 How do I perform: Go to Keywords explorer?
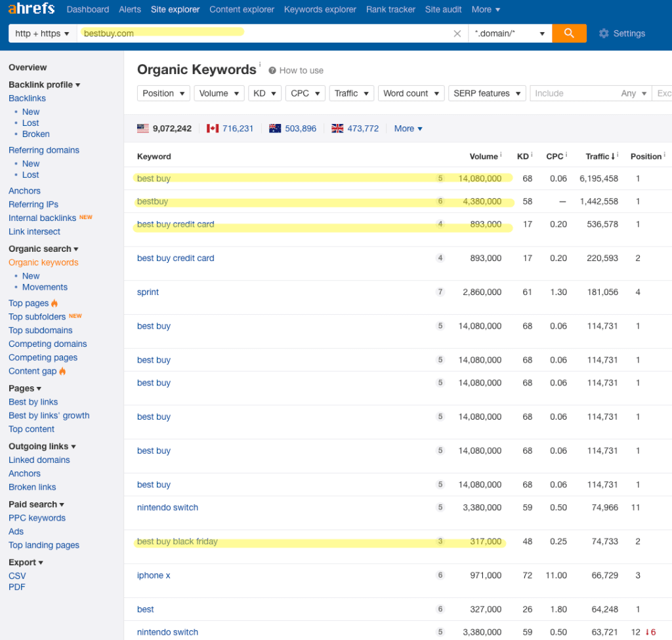[320, 9]
